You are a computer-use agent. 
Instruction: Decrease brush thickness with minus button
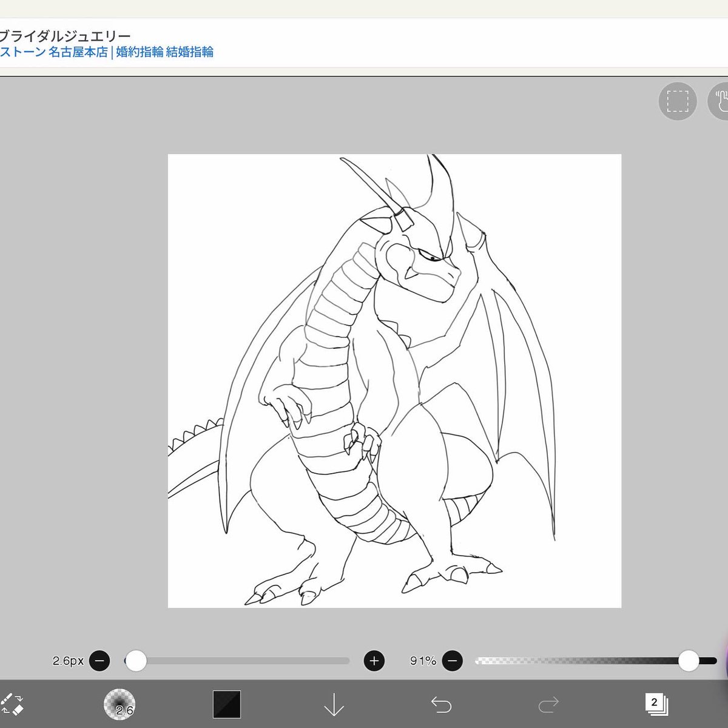(x=99, y=661)
